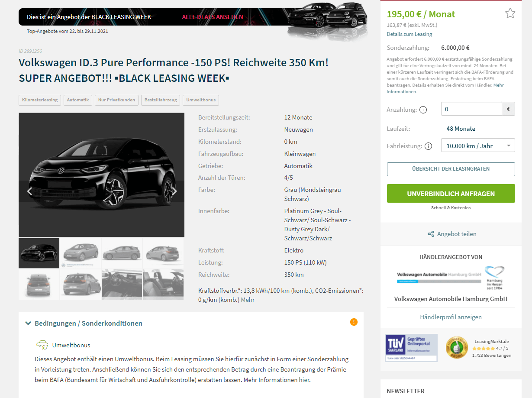Collapse the Bedingungen / Sonderkonditionen section
The image size is (532, 398).
(x=84, y=323)
